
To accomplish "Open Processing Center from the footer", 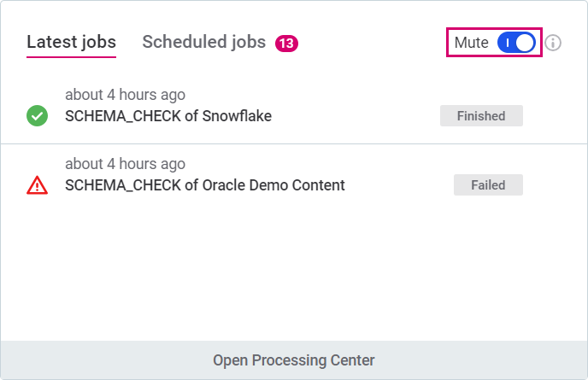I will (294, 360).
